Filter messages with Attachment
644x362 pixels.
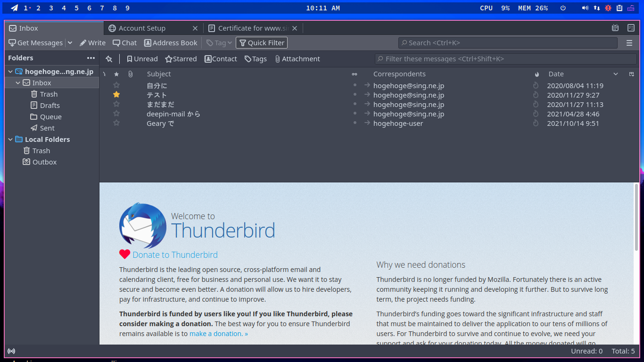(297, 59)
